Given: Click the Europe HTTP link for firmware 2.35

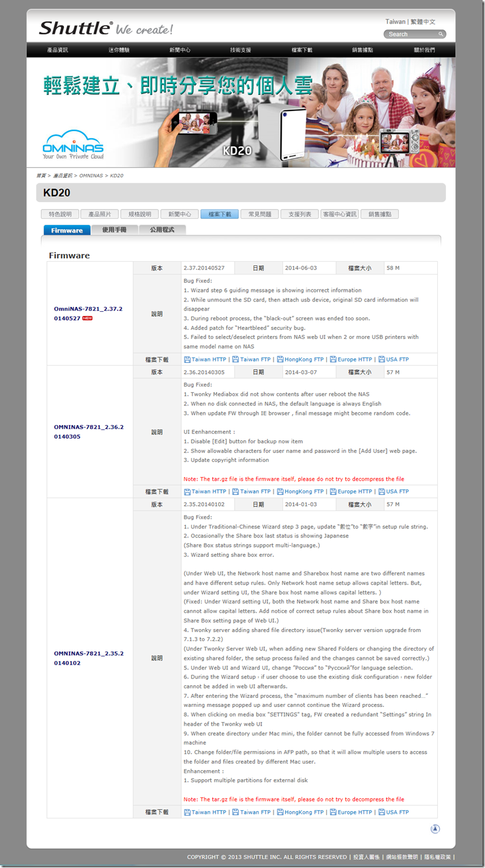Looking at the screenshot, I should (355, 813).
